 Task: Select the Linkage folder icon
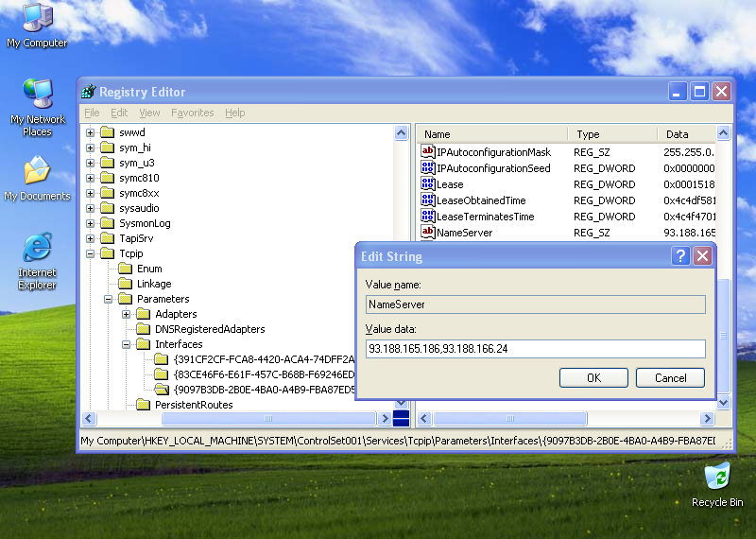[126, 284]
